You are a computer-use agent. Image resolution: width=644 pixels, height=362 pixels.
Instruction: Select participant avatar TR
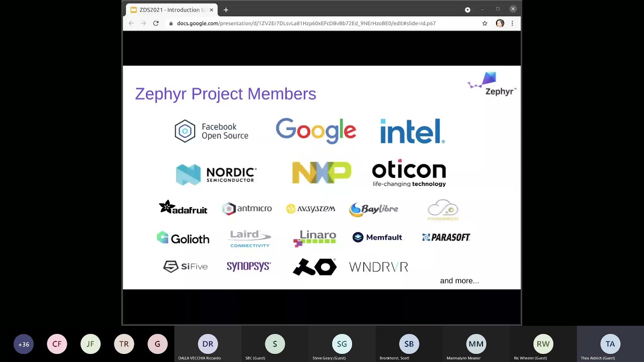124,344
